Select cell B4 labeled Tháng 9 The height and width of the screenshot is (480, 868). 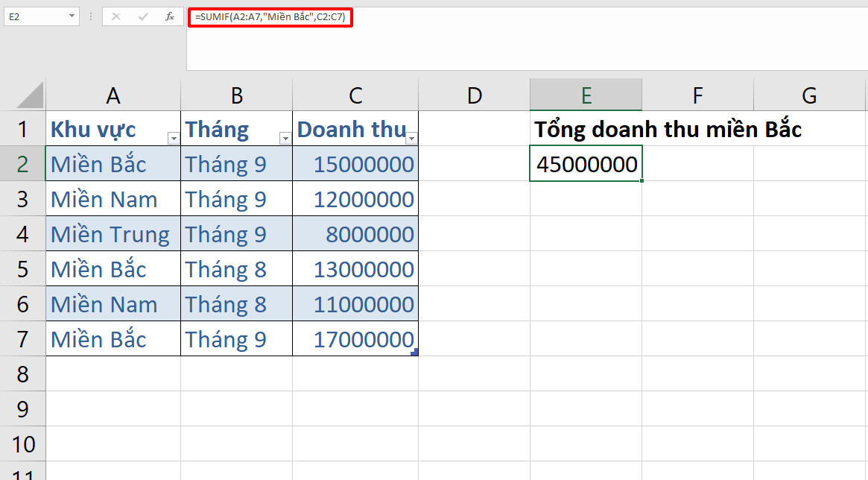(x=236, y=234)
